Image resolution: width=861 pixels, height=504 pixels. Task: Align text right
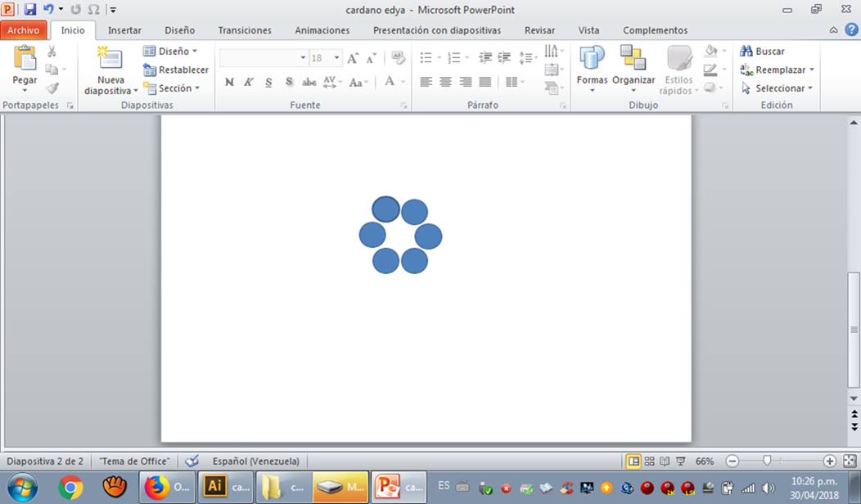[x=466, y=83]
